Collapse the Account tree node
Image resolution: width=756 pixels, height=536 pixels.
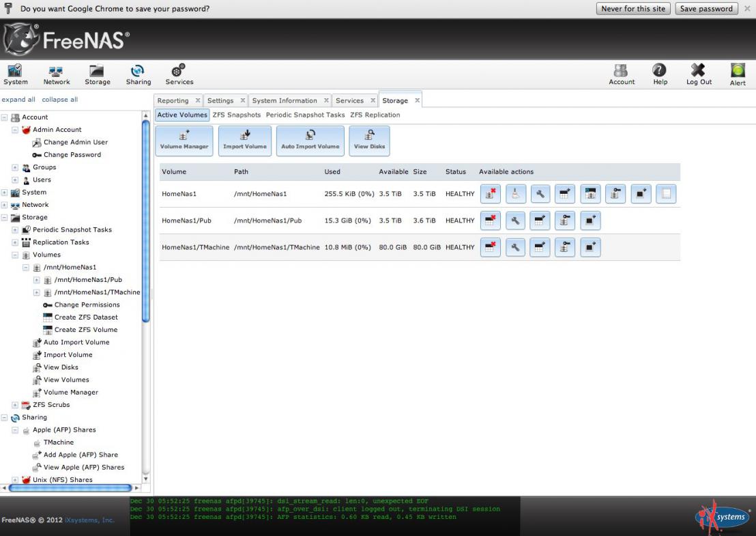[x=4, y=117]
